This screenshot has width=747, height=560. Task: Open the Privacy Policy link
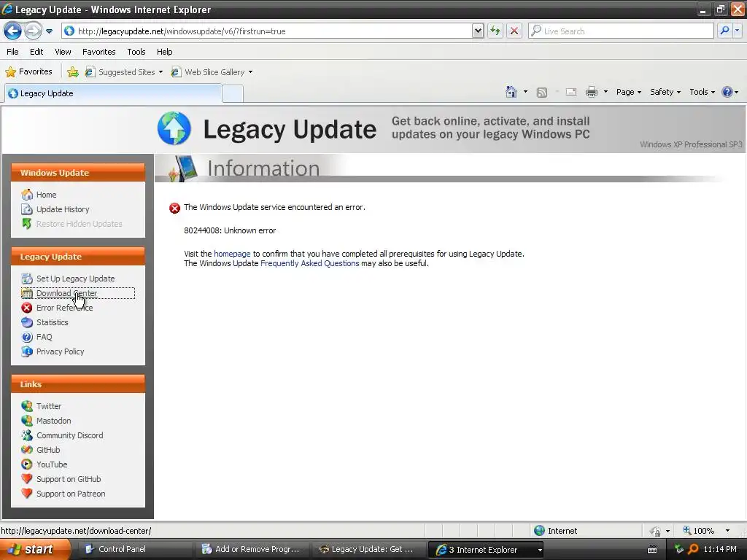click(x=60, y=351)
